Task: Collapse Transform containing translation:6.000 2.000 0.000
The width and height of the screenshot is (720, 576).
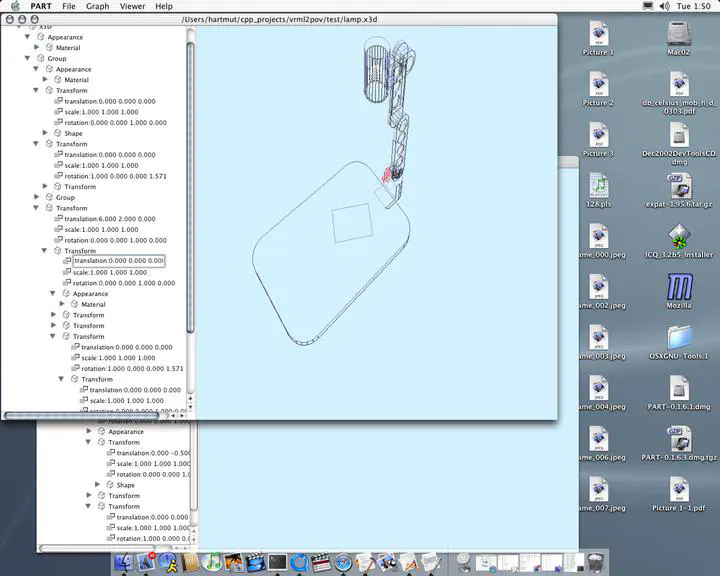Action: click(36, 208)
